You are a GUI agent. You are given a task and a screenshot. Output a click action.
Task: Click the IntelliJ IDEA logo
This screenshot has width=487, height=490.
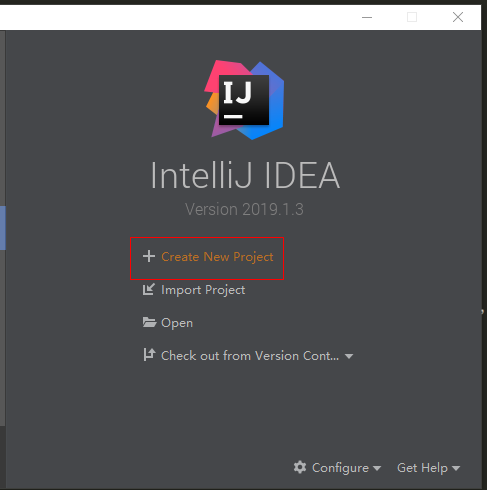point(244,100)
